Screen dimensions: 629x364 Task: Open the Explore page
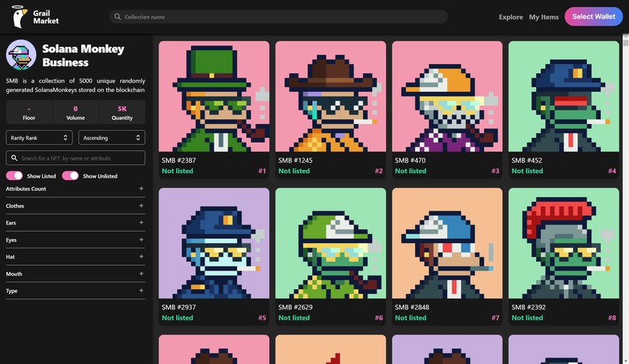point(510,17)
